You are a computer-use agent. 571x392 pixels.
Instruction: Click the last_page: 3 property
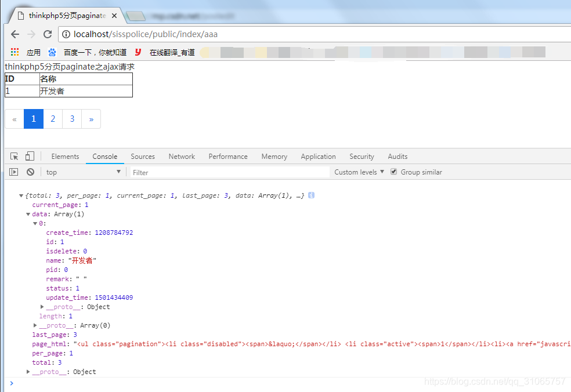click(x=55, y=335)
